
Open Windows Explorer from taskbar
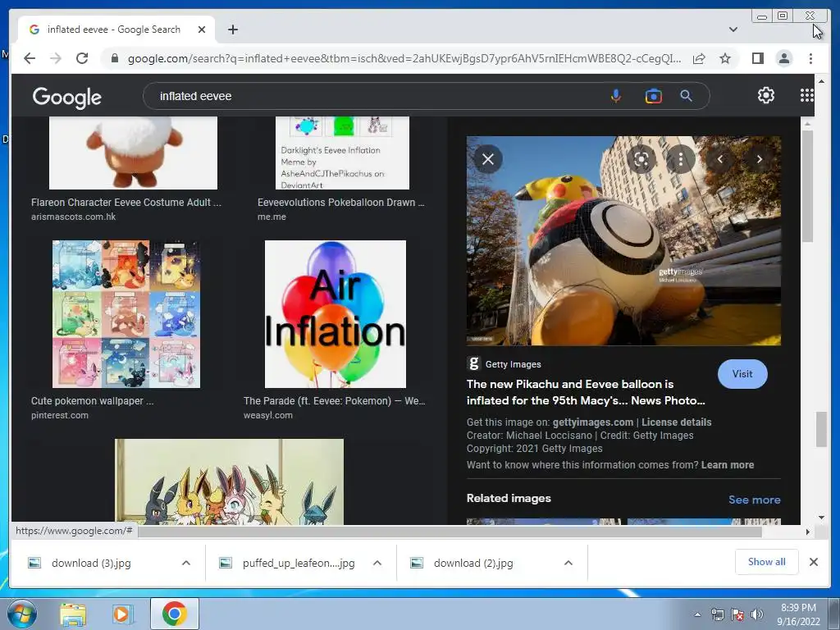coord(73,614)
